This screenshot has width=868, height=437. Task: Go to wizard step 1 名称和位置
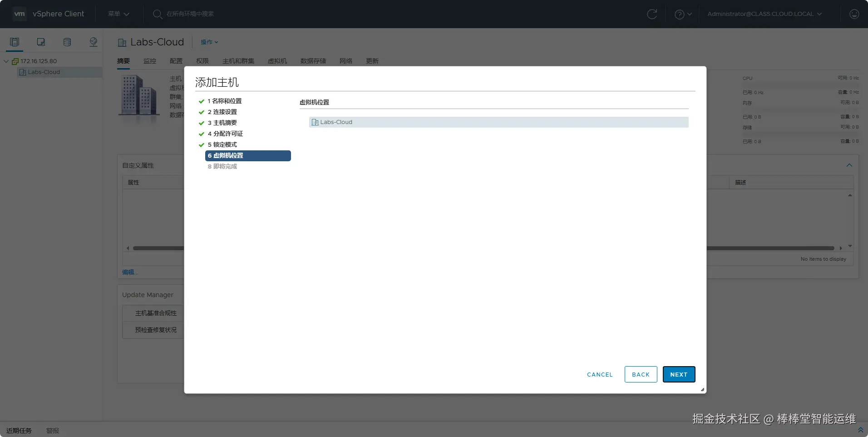(224, 101)
